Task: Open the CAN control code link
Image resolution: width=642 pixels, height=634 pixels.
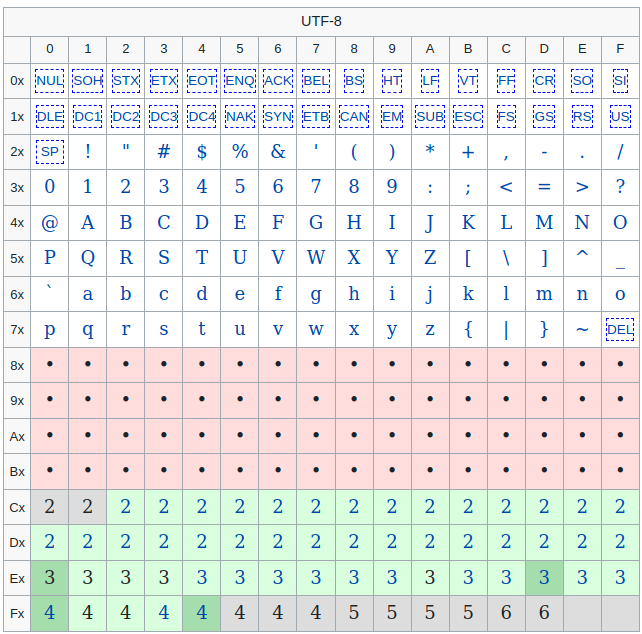Action: [354, 117]
